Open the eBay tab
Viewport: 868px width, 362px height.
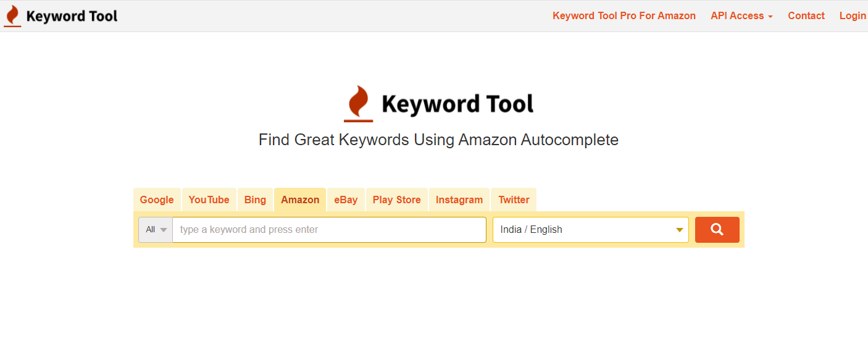346,200
